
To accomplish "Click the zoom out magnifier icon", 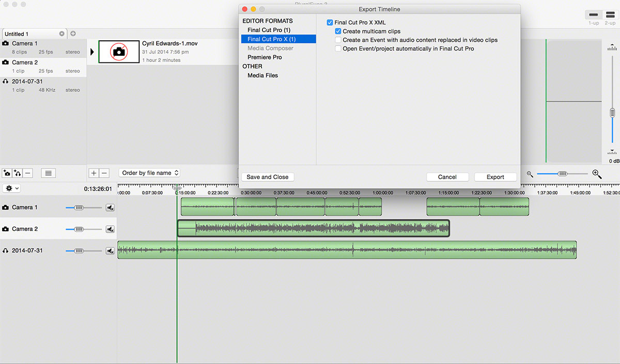I will (530, 175).
